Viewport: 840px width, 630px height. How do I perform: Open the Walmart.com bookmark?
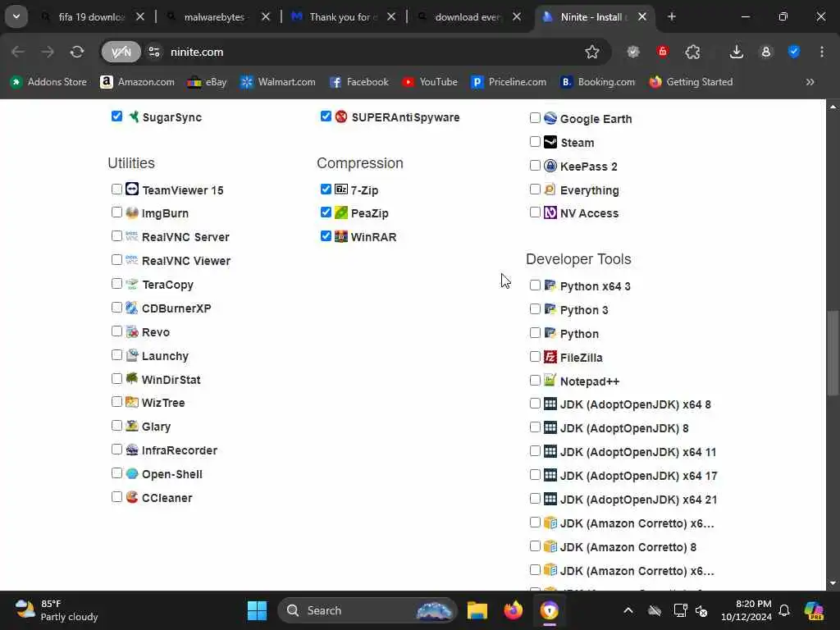click(278, 82)
